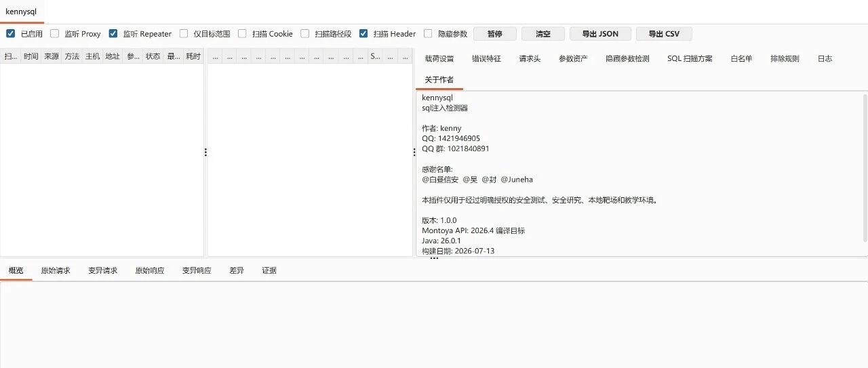This screenshot has height=368, width=868.
Task: Select the 关于作者 tab
Action: (439, 80)
